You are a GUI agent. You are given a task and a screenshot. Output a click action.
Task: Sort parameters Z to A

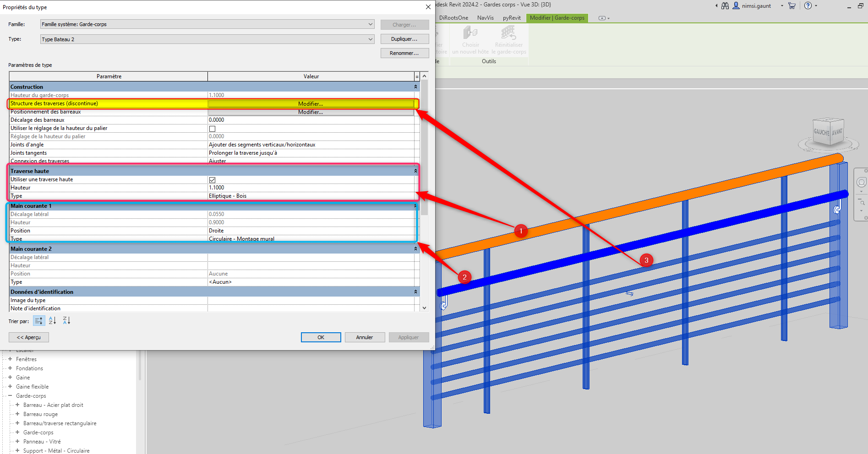click(67, 321)
